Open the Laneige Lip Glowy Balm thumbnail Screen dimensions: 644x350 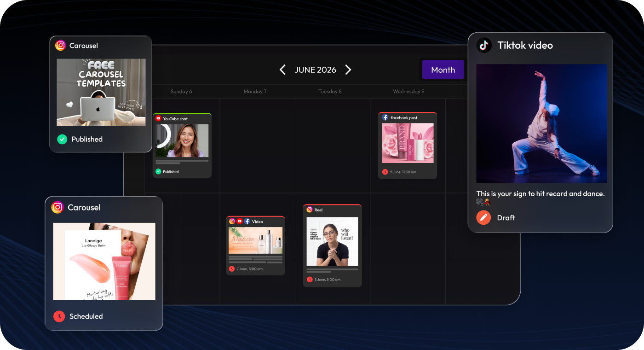[104, 262]
